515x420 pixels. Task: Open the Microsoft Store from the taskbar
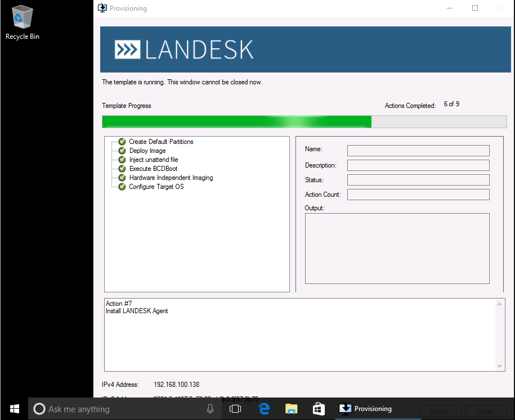(x=318, y=409)
